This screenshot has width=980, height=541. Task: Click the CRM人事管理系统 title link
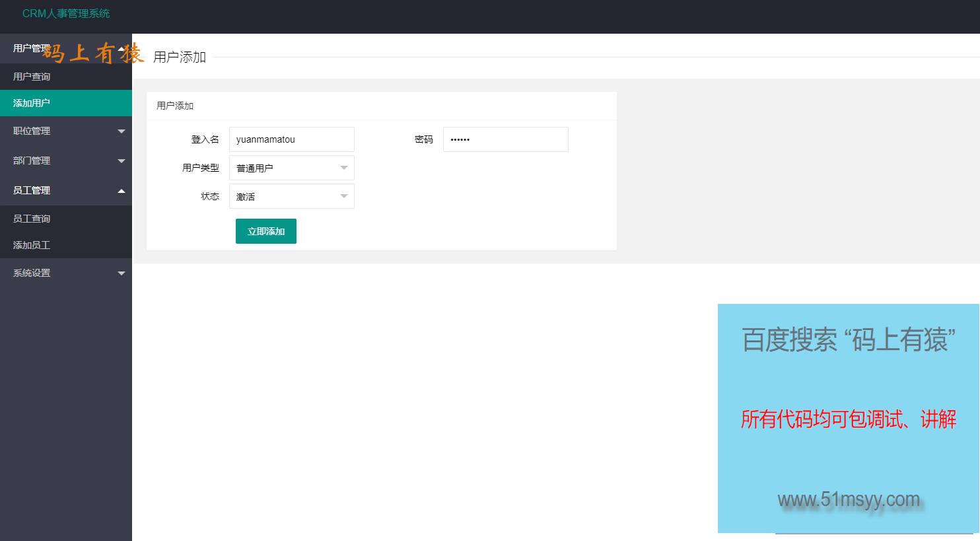[x=66, y=13]
